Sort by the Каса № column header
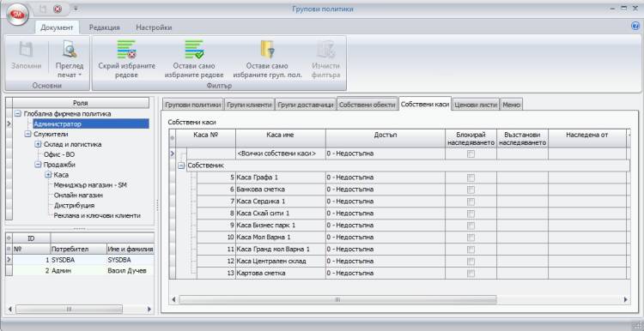Viewport: 644px width, 331px height. click(x=205, y=138)
